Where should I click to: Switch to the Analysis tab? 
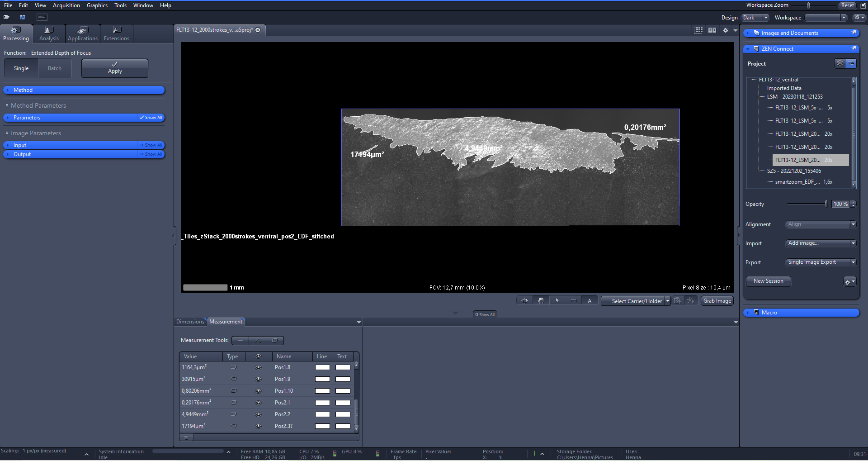(x=49, y=34)
